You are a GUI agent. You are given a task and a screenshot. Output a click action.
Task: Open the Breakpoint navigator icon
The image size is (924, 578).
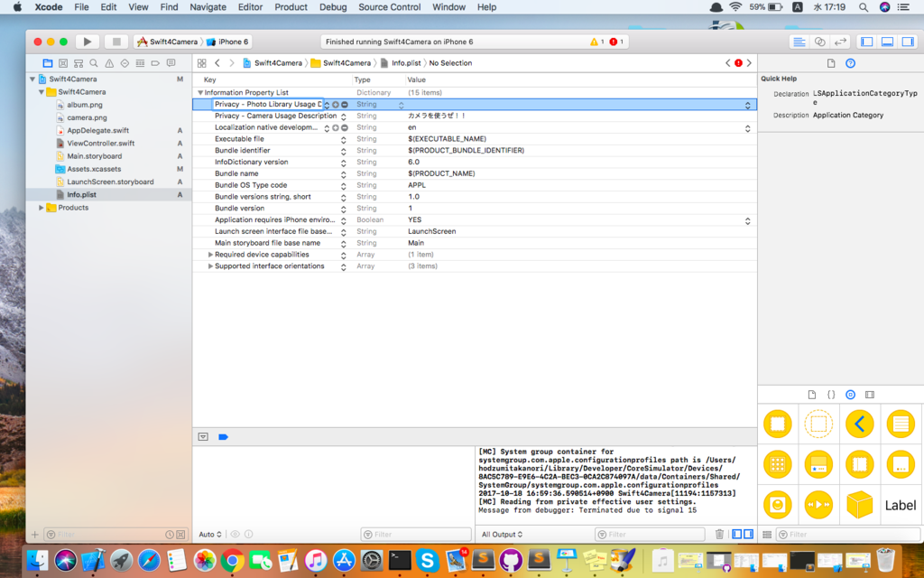click(x=155, y=63)
